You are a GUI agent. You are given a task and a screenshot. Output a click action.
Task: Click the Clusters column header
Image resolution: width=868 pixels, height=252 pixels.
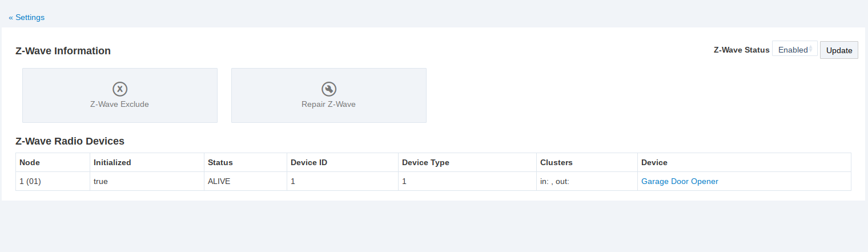pyautogui.click(x=556, y=162)
